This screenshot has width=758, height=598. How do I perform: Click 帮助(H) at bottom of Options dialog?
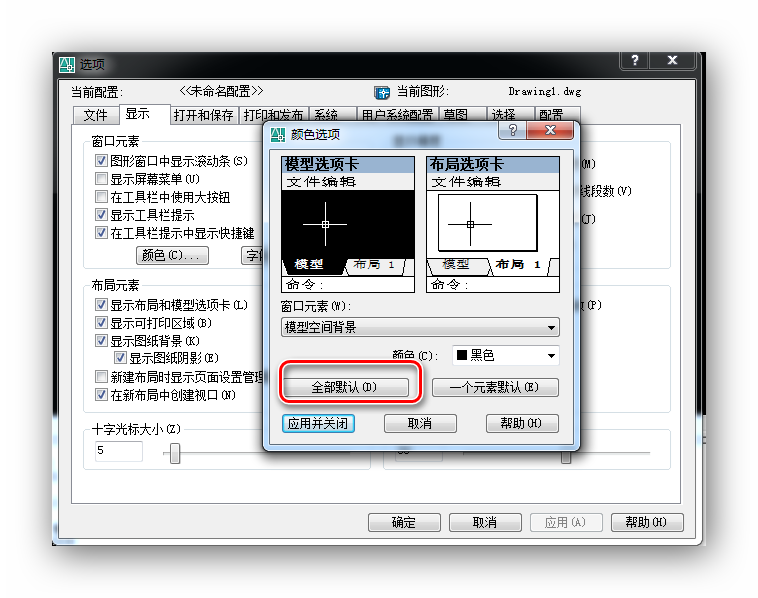[x=647, y=523]
